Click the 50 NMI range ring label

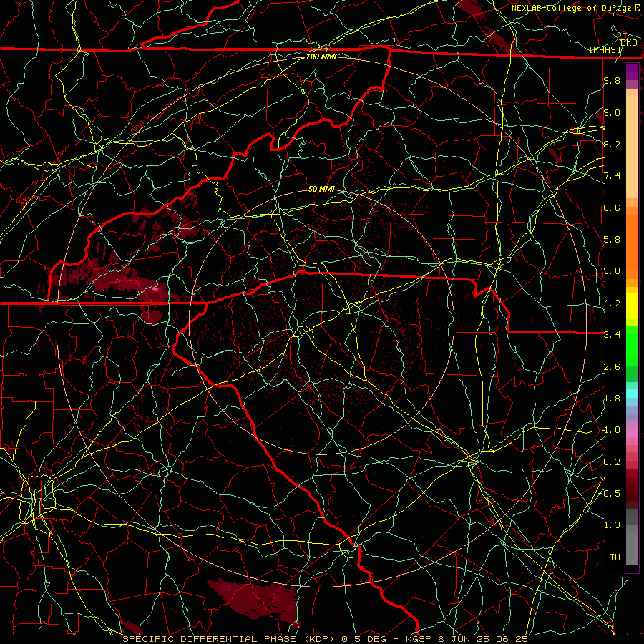pos(321,189)
